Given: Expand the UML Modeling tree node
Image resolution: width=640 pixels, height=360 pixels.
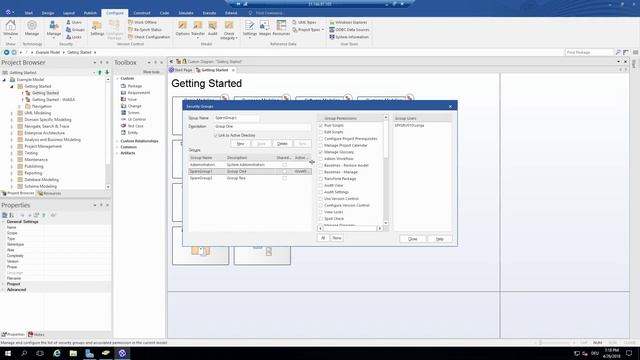Looking at the screenshot, I should click(x=12, y=113).
